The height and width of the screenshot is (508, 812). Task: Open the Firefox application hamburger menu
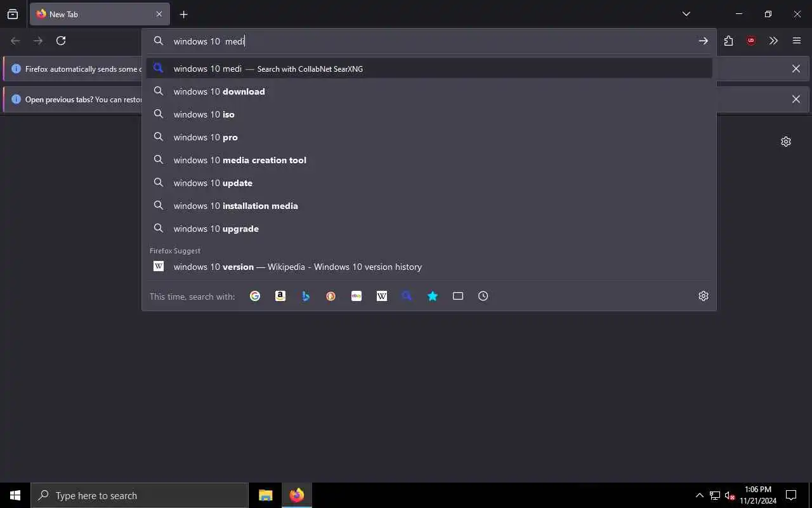pyautogui.click(x=797, y=41)
